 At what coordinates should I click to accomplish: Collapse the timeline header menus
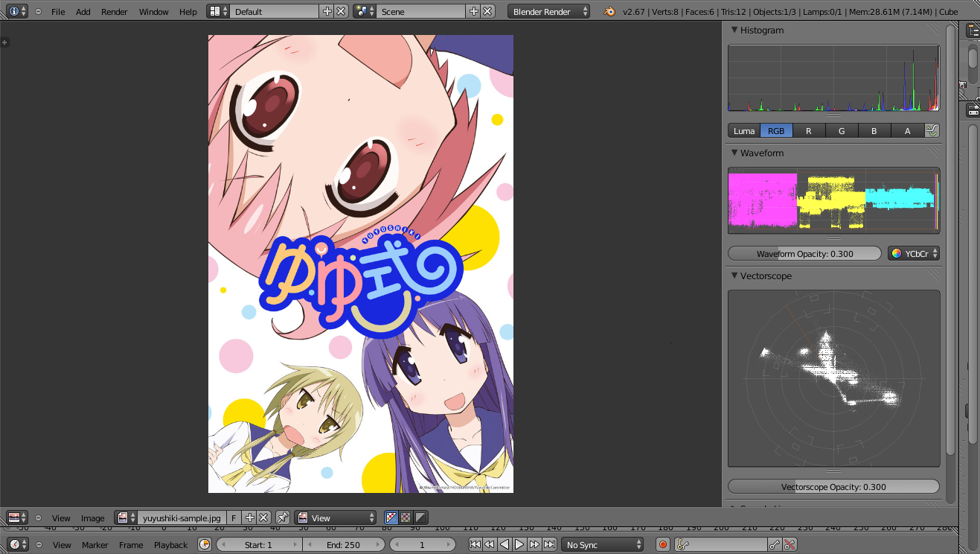pyautogui.click(x=38, y=544)
